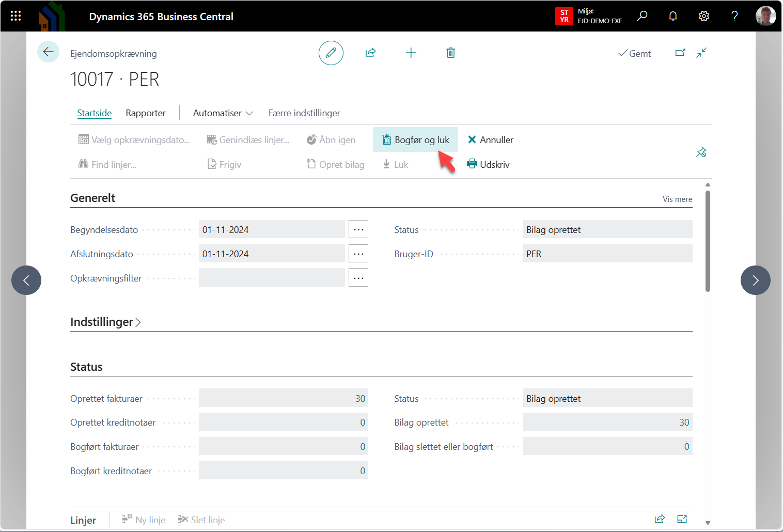Open the app launcher waffle menu

(15, 16)
